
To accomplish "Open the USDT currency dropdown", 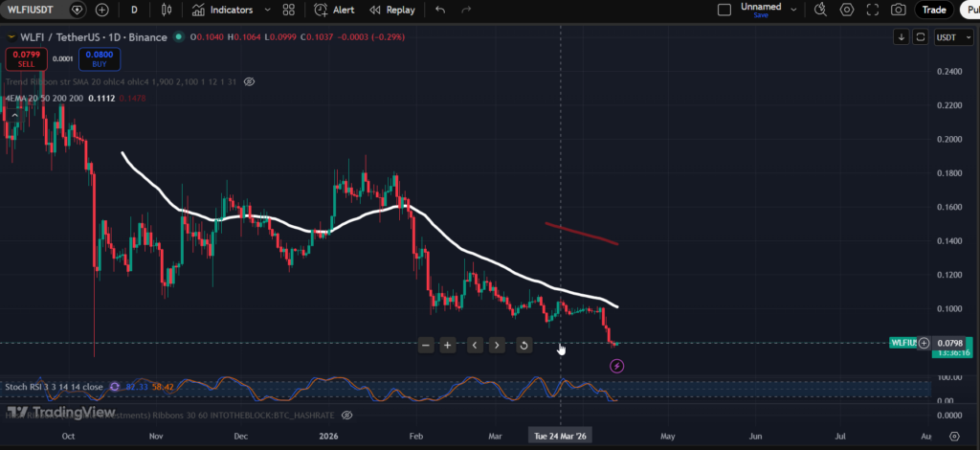I will pos(953,36).
